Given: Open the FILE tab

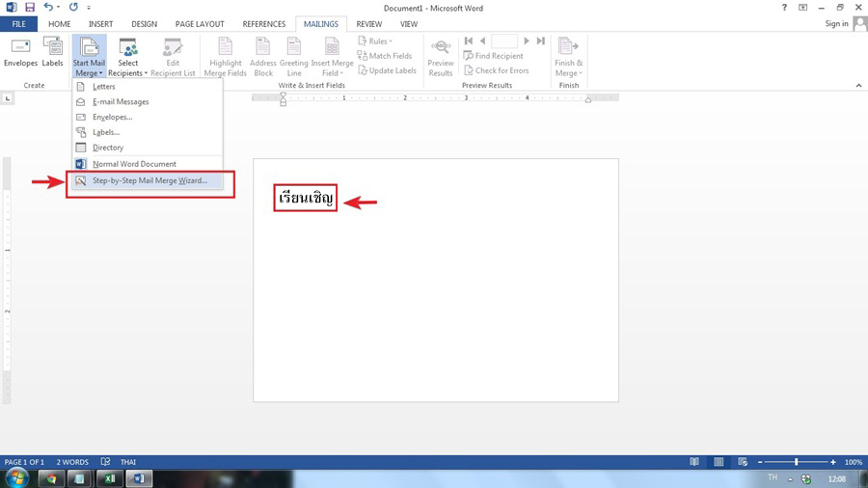Looking at the screenshot, I should tap(19, 24).
